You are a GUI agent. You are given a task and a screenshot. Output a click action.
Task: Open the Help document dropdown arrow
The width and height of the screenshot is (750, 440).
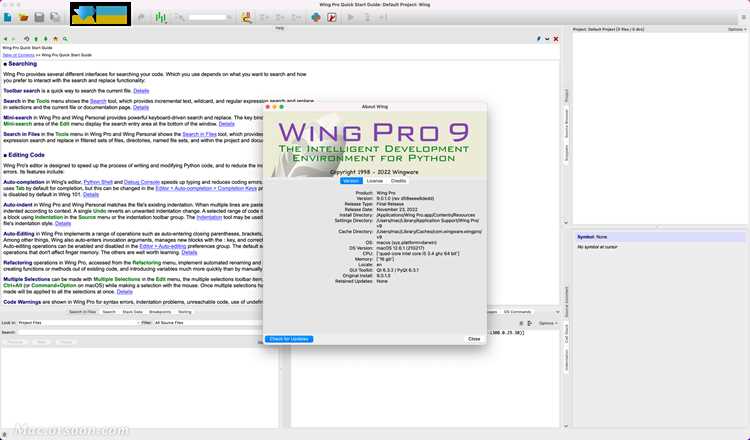point(547,39)
